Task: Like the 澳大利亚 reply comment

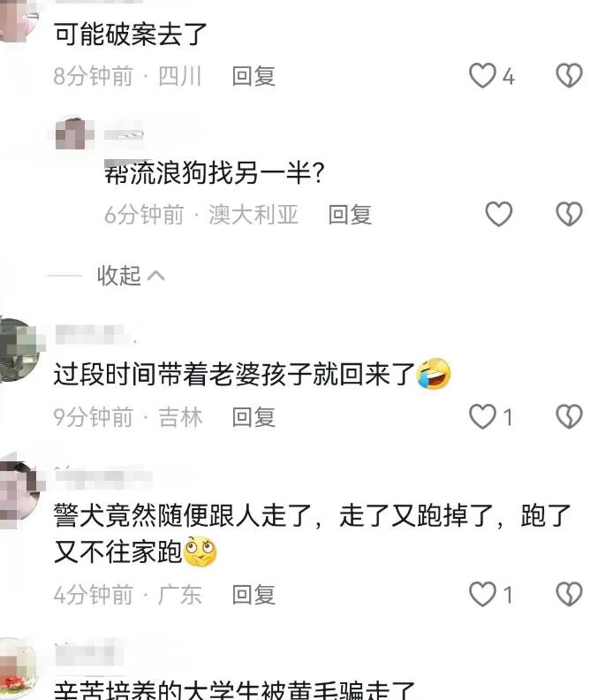Action: coord(498,214)
